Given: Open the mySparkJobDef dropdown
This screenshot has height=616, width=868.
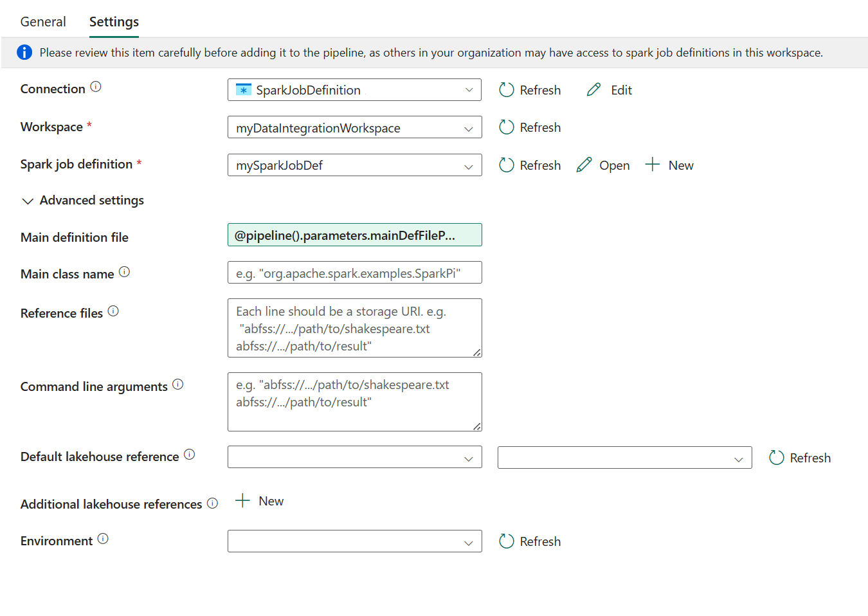Looking at the screenshot, I should (x=354, y=165).
